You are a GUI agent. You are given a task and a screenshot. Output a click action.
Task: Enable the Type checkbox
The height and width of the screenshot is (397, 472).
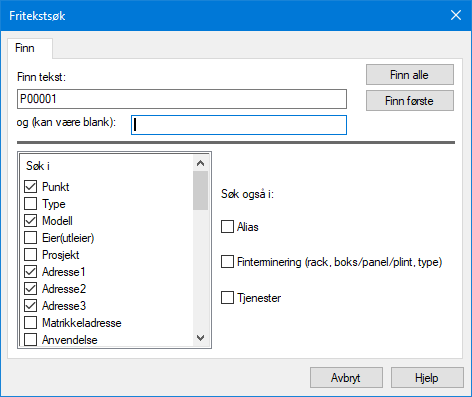pyautogui.click(x=30, y=204)
